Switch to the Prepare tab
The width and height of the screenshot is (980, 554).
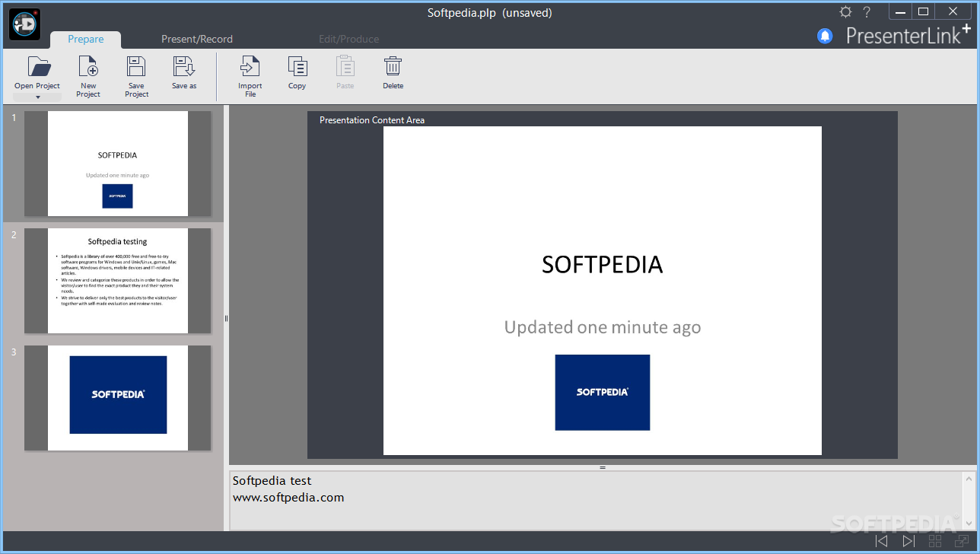[86, 40]
